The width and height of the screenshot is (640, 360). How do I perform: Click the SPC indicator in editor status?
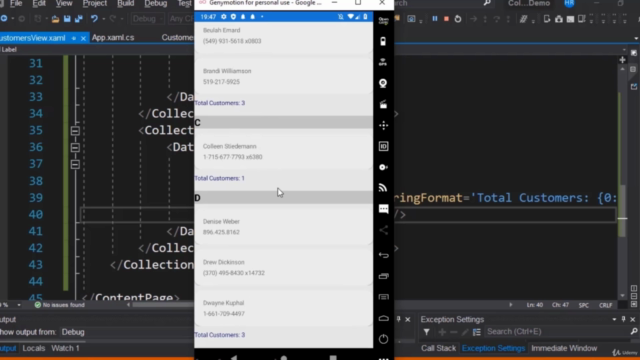[x=583, y=305]
